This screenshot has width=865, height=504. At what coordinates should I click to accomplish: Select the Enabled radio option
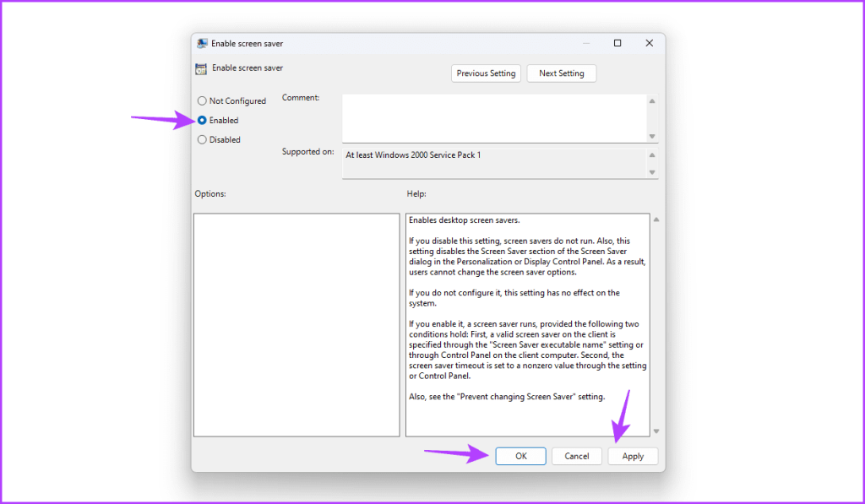(202, 121)
